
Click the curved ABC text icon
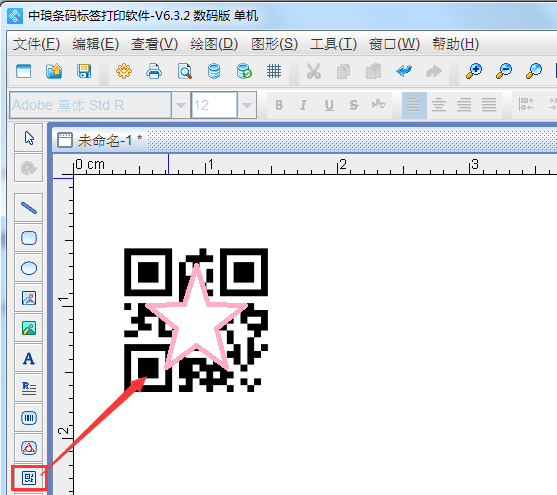(x=379, y=104)
